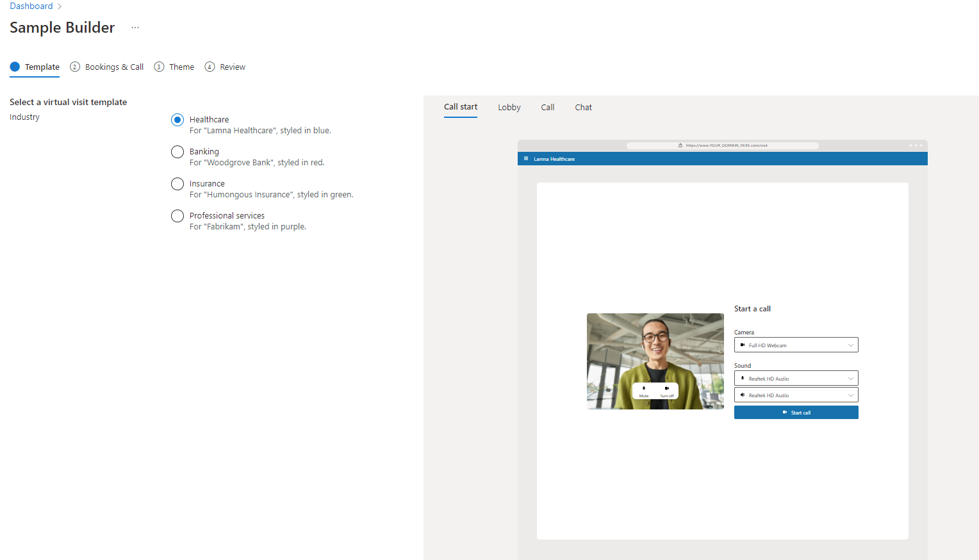
Task: Go back via the Dashboard breadcrumb link
Action: click(31, 6)
